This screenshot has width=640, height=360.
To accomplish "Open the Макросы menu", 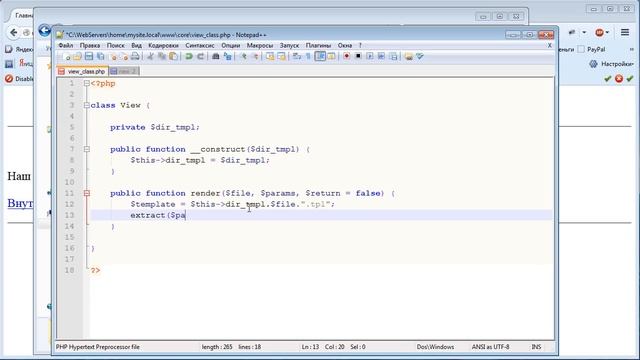I will pos(260,45).
